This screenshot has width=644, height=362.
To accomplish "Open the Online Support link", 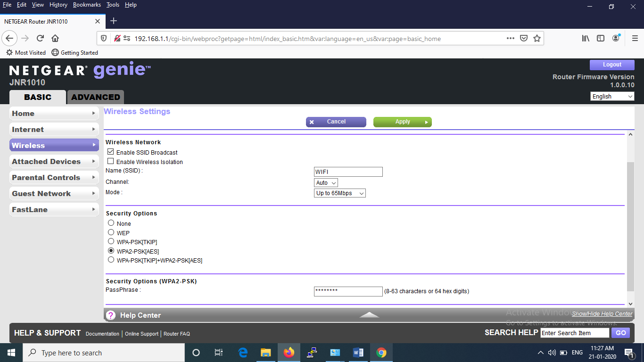I will (141, 334).
